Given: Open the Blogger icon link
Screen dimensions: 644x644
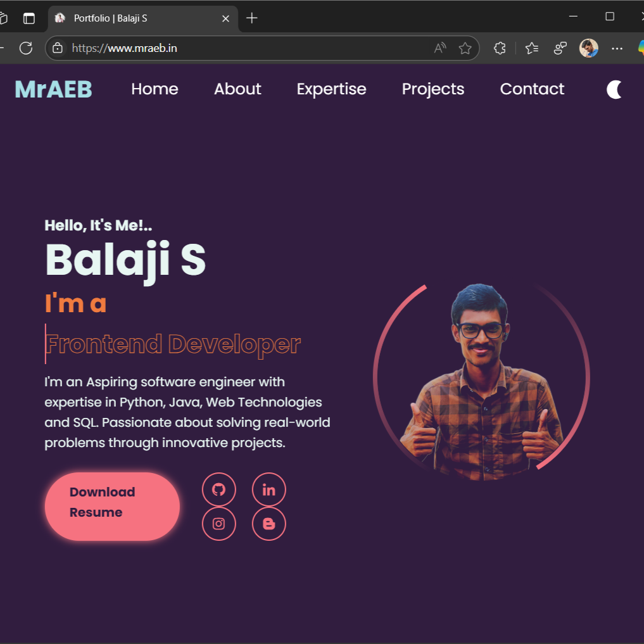Looking at the screenshot, I should (x=268, y=524).
